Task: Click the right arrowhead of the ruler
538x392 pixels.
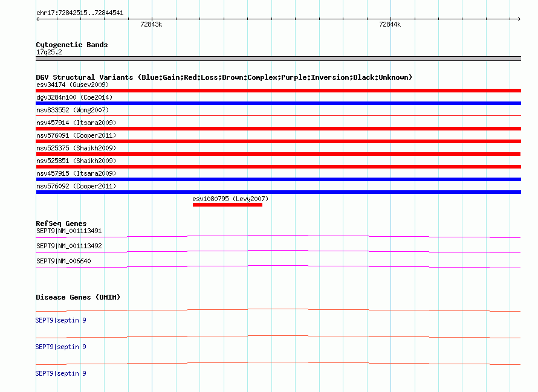Action: tap(519, 19)
